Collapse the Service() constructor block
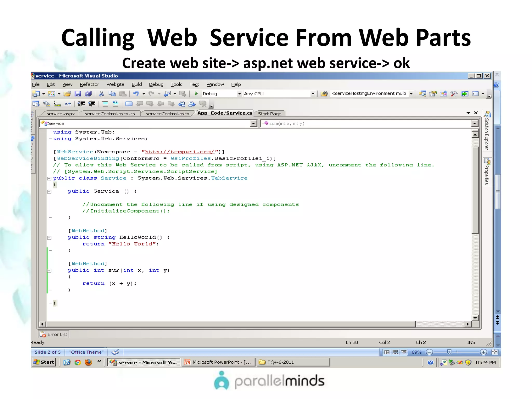Viewport: 532px width, 399px height. 49,192
